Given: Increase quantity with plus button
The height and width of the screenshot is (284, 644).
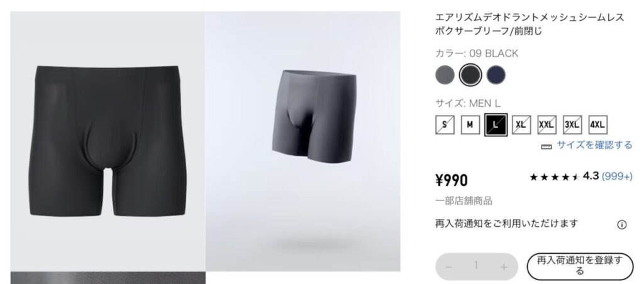Looking at the screenshot, I should tap(504, 267).
